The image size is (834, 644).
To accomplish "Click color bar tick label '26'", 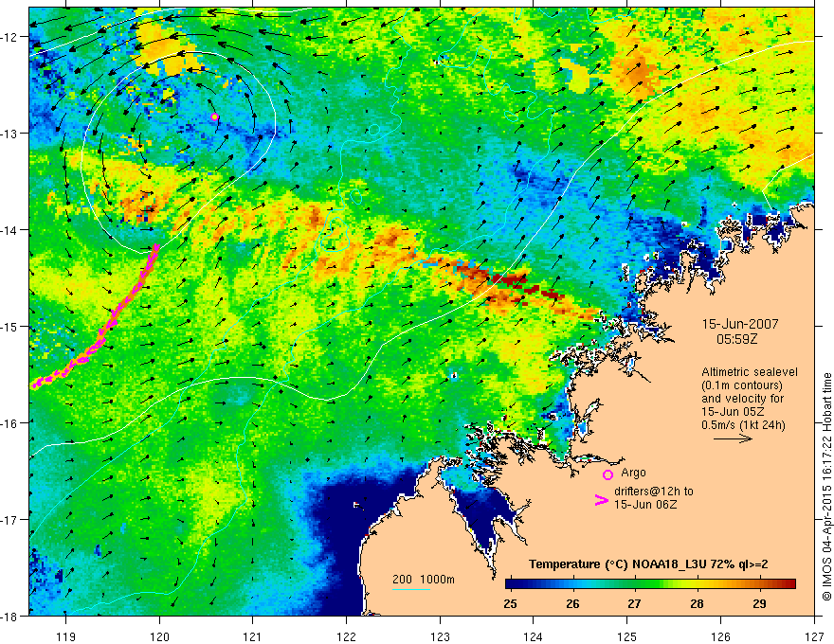I will [x=572, y=604].
